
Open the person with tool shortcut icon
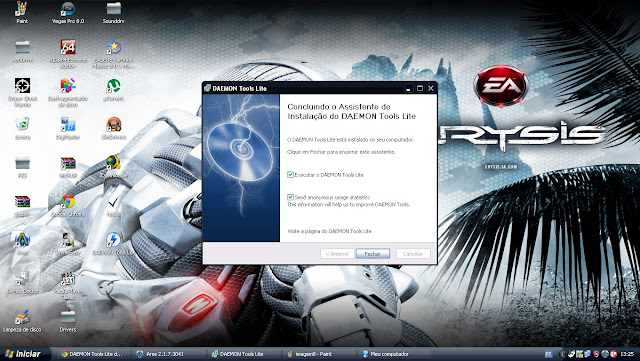[x=68, y=240]
